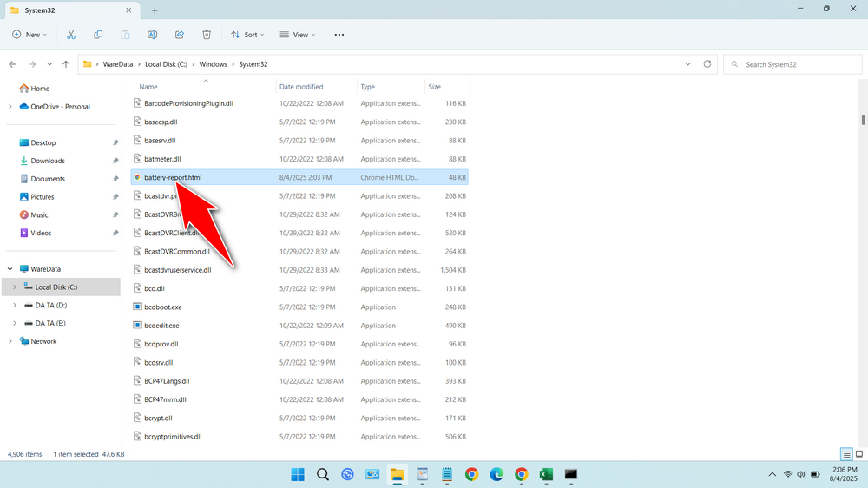Open the clock and date tray
This screenshot has height=488, width=868.
[843, 474]
